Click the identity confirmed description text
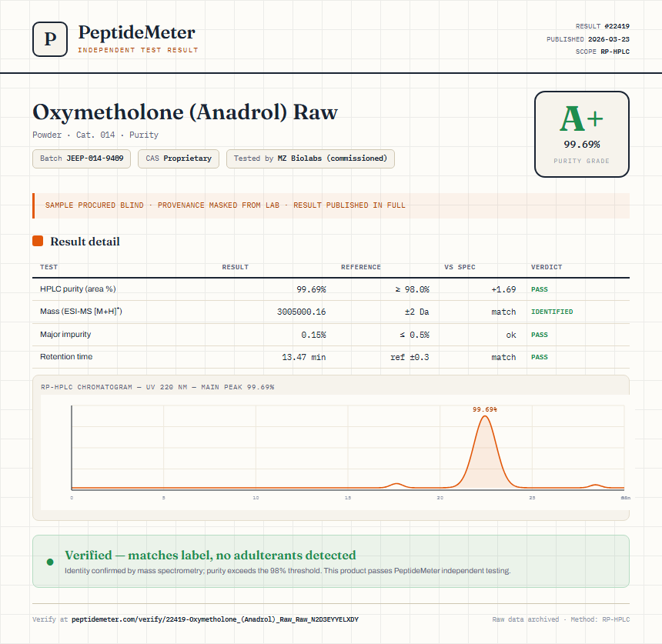This screenshot has width=662, height=644. coord(288,571)
